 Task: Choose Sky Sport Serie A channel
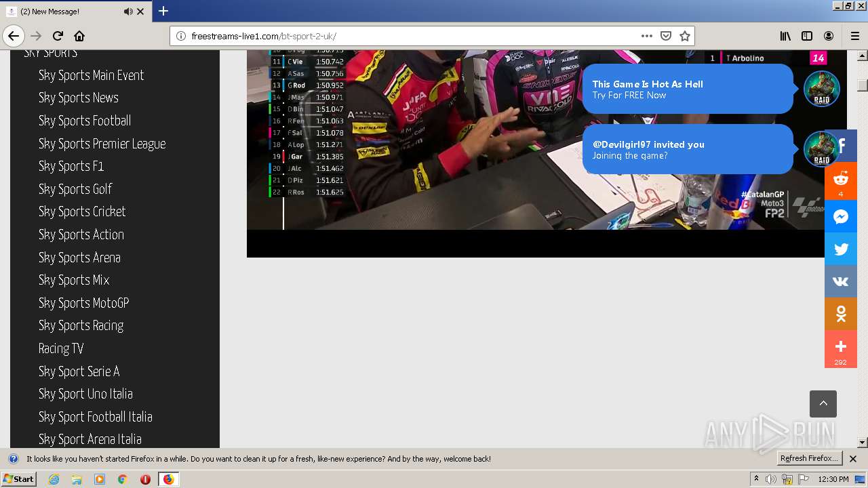[79, 371]
